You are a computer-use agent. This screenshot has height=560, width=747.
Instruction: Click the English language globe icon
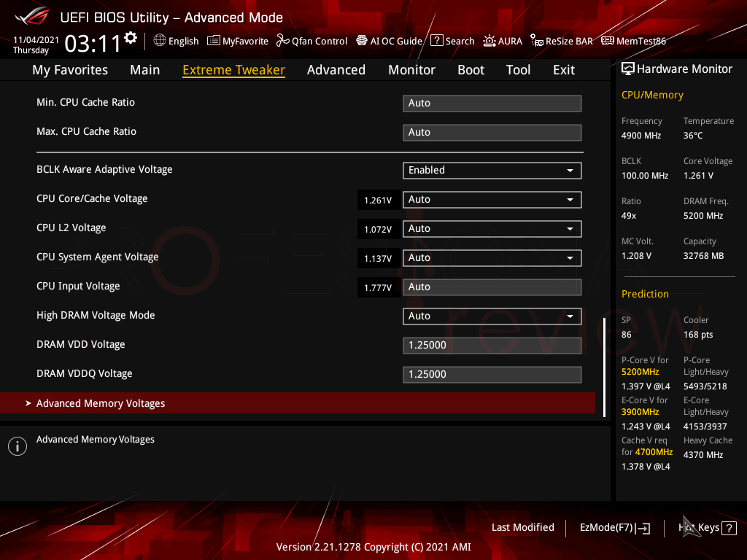click(160, 41)
